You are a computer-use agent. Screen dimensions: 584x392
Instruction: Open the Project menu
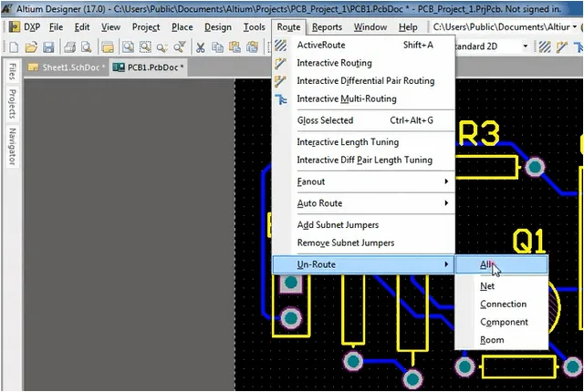[146, 27]
